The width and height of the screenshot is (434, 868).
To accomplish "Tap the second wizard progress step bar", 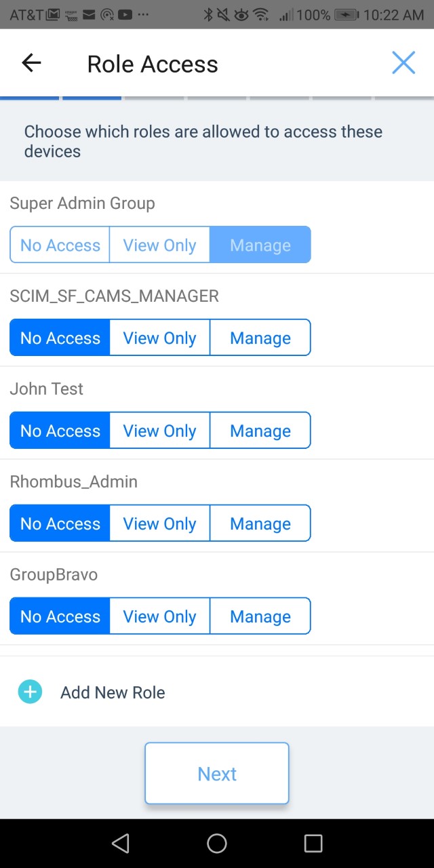I will pos(92,98).
